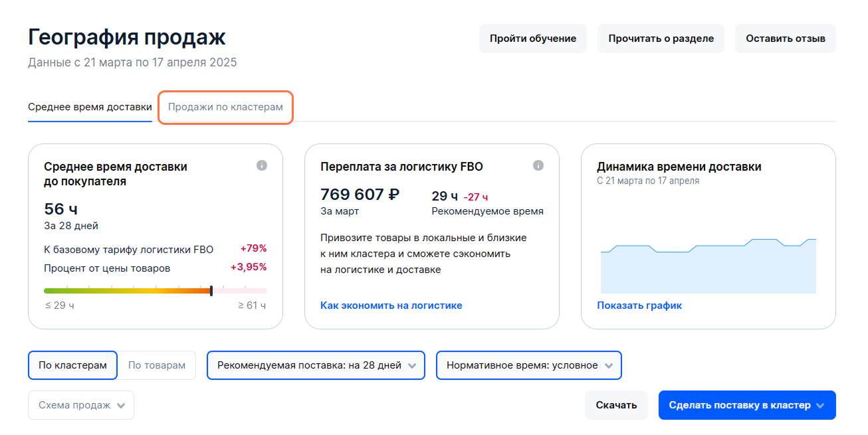The height and width of the screenshot is (435, 868).
Task: Click the marker on the delivery time gradient scale
Action: (x=211, y=290)
